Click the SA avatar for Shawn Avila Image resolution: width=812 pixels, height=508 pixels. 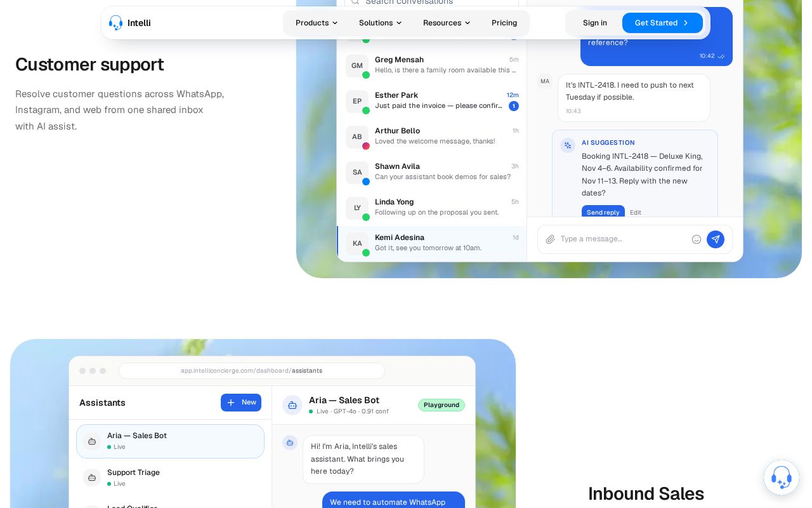(x=357, y=173)
